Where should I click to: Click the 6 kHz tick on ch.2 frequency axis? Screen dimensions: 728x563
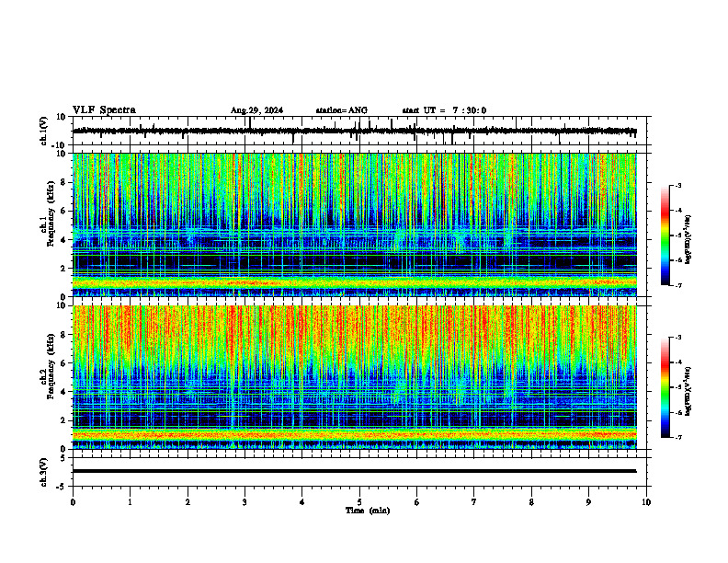point(63,363)
